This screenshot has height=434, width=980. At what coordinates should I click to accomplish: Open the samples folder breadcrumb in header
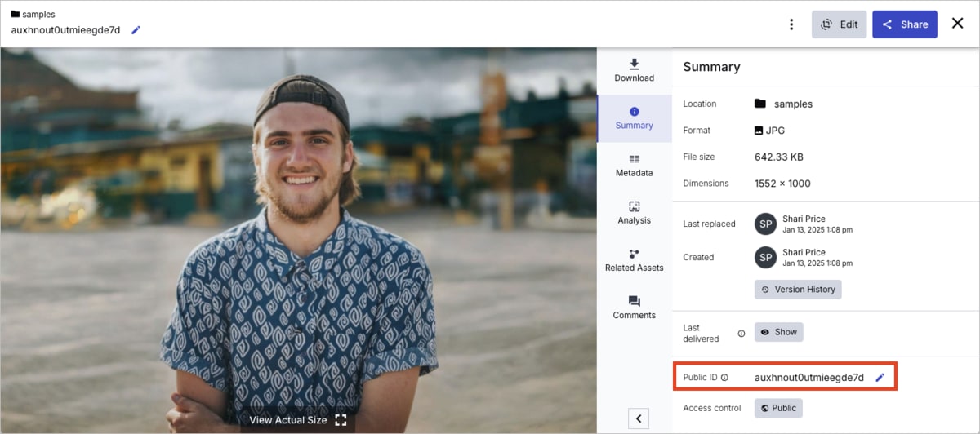point(33,14)
